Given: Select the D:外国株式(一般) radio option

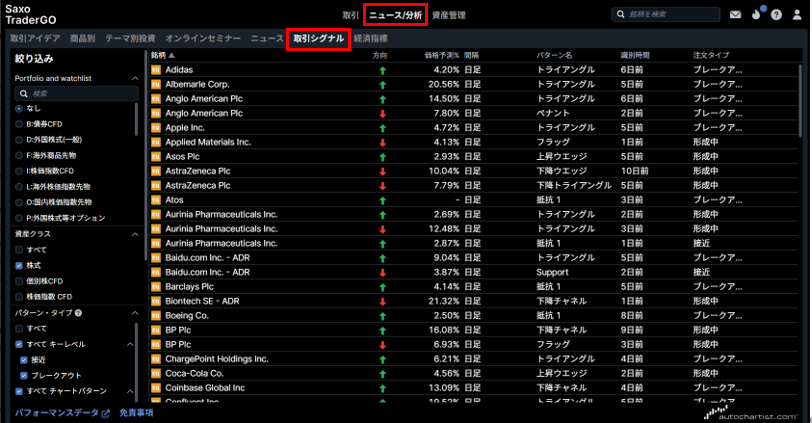Looking at the screenshot, I should pos(19,140).
